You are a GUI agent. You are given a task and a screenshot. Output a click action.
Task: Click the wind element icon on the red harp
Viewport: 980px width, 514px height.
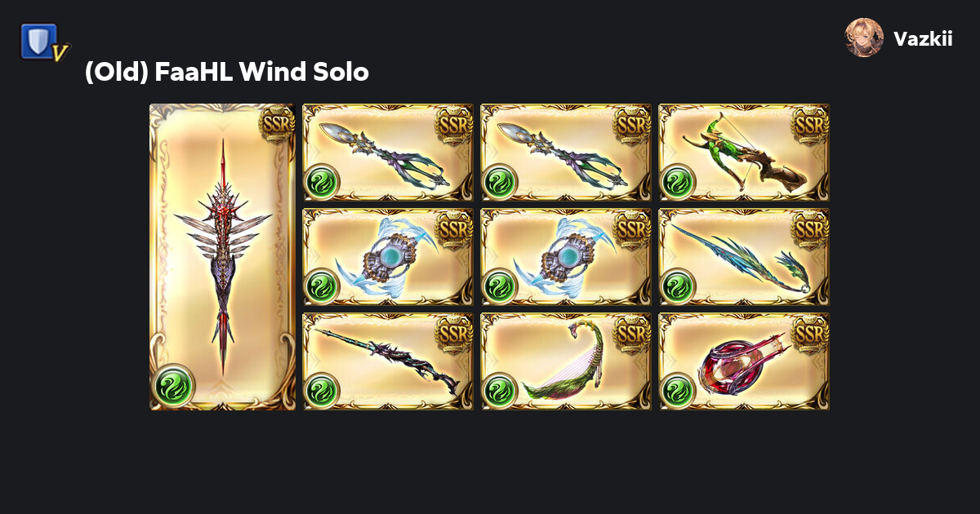[x=678, y=391]
